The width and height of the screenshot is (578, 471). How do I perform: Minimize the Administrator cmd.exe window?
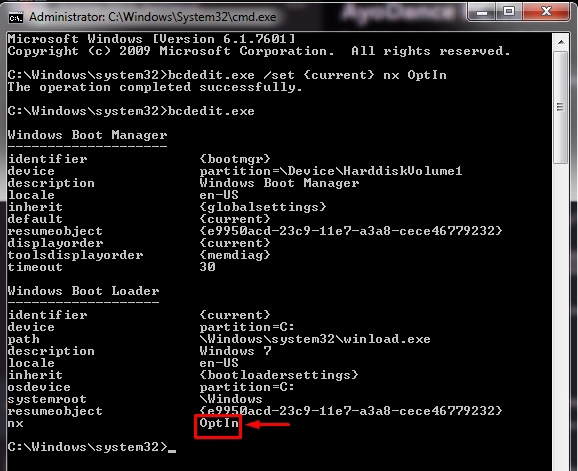click(x=482, y=13)
